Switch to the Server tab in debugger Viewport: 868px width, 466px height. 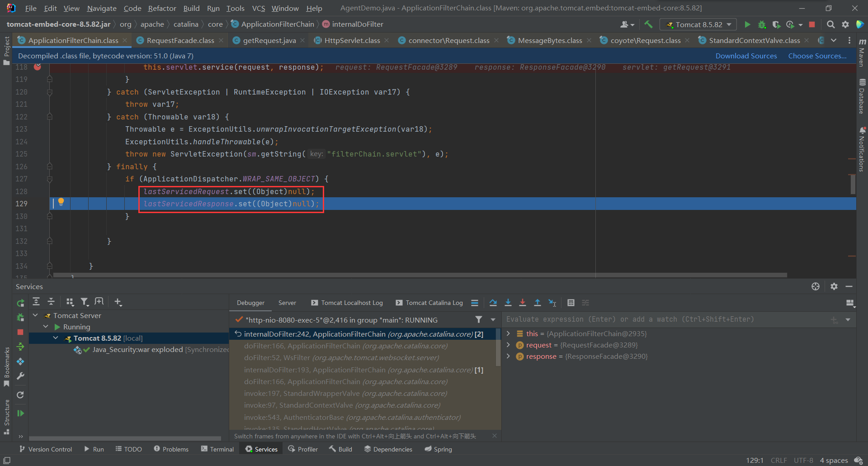(x=287, y=303)
